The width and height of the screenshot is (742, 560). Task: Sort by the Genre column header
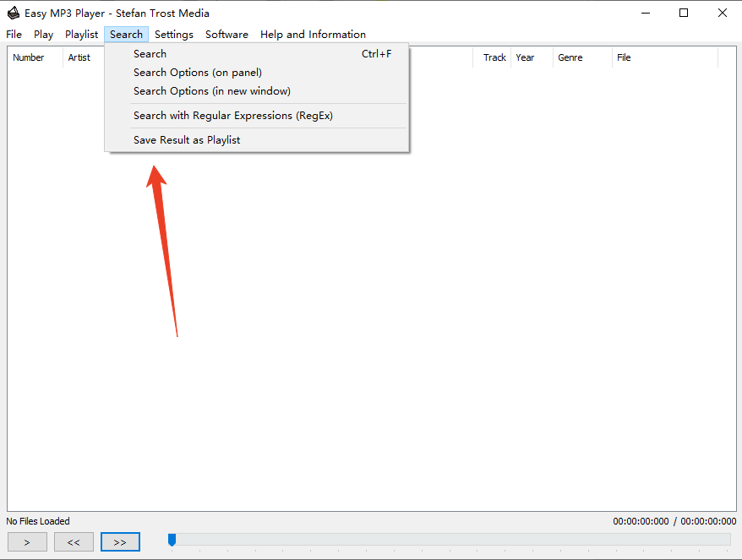click(582, 57)
